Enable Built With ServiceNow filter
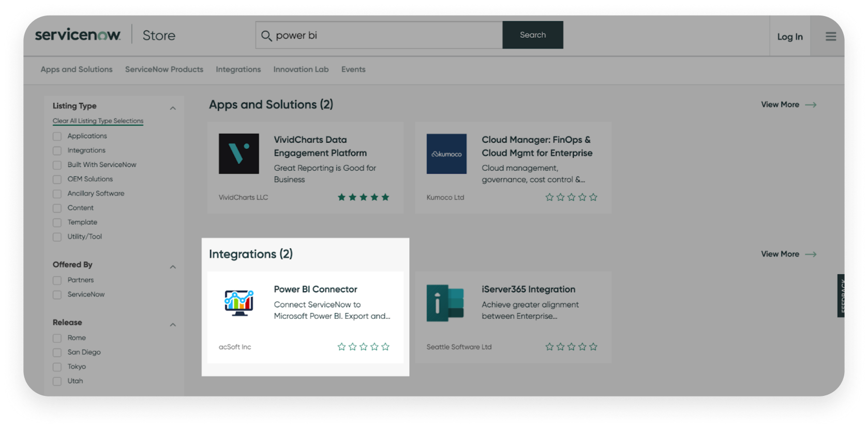This screenshot has width=868, height=428. (x=57, y=165)
